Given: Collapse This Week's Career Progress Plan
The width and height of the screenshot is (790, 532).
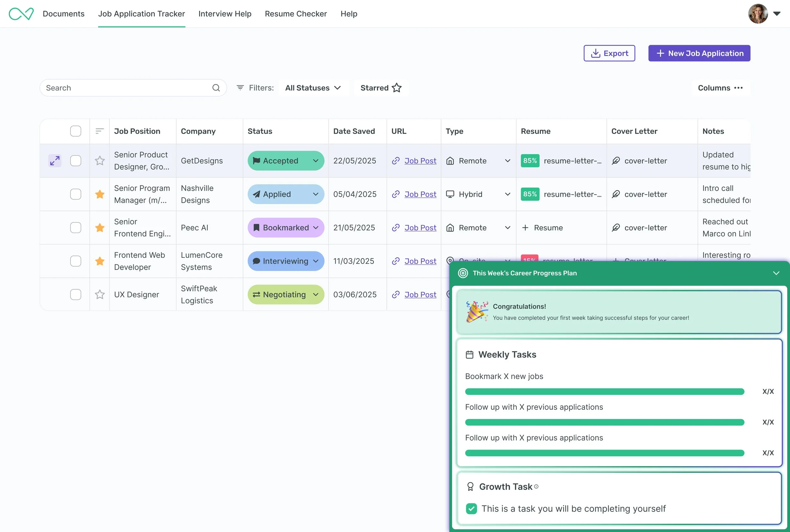Looking at the screenshot, I should (x=776, y=273).
